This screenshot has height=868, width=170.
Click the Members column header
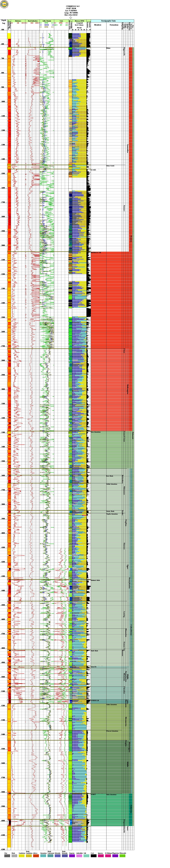click(x=98, y=25)
